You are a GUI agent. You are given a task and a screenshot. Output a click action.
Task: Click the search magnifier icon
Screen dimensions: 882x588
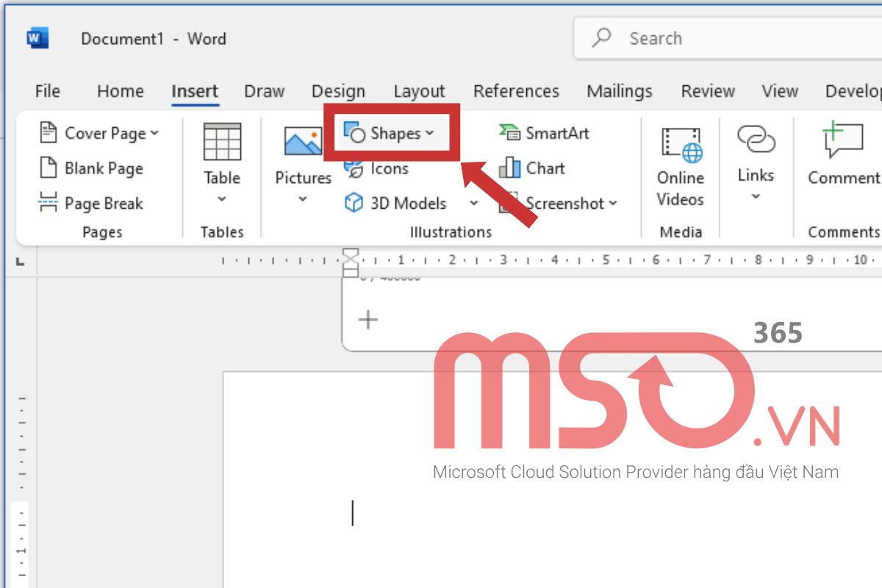tap(601, 37)
